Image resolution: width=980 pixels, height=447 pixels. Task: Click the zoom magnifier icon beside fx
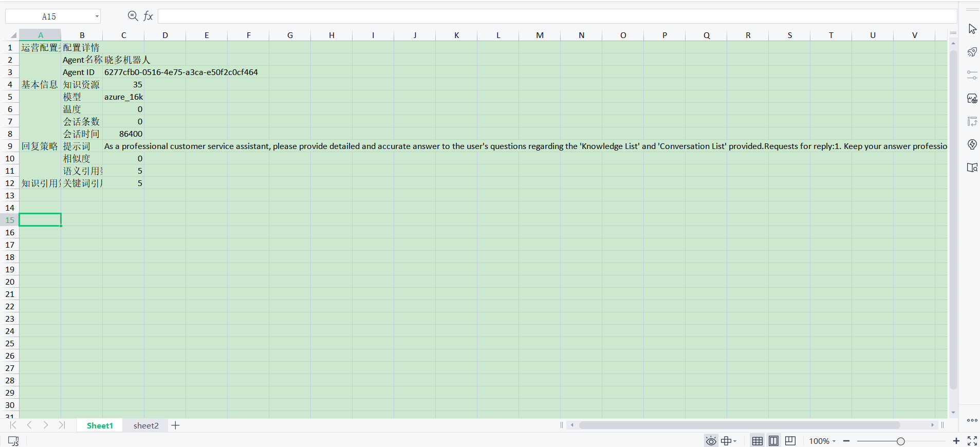point(133,16)
